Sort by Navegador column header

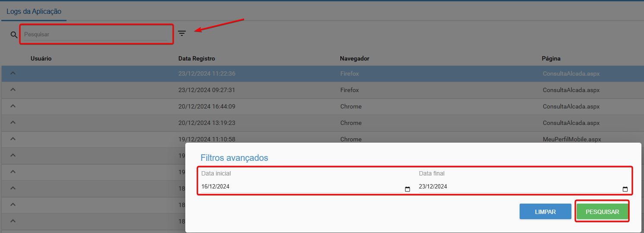[354, 58]
